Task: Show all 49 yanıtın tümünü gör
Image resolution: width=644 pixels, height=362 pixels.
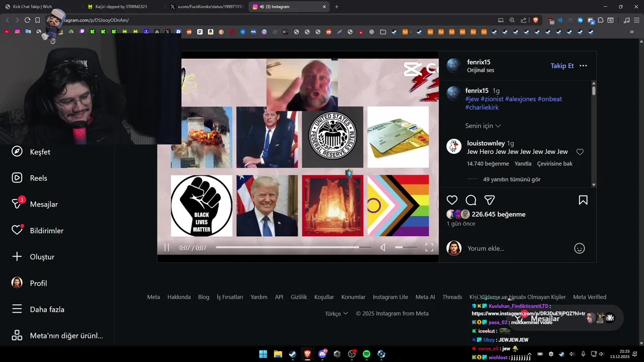Action: [x=512, y=179]
